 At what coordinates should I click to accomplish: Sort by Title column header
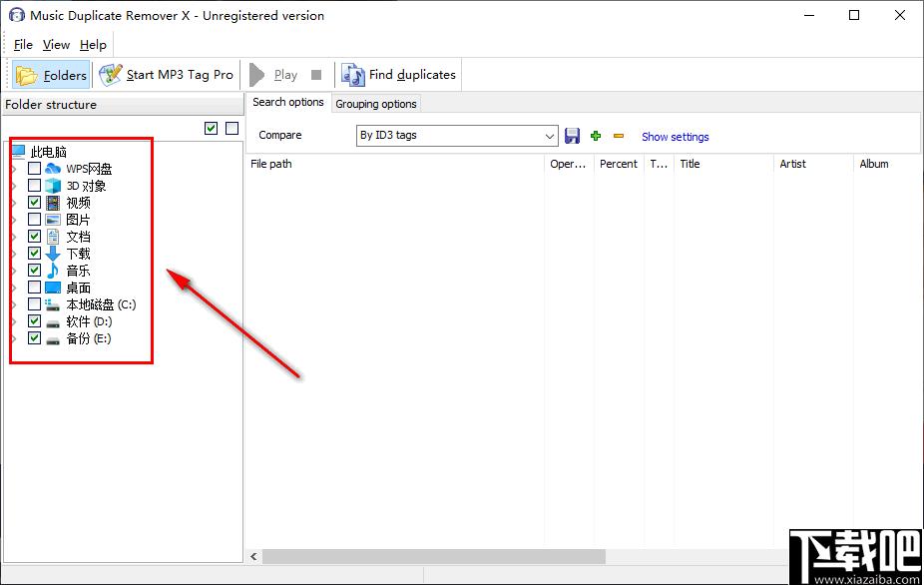click(723, 164)
